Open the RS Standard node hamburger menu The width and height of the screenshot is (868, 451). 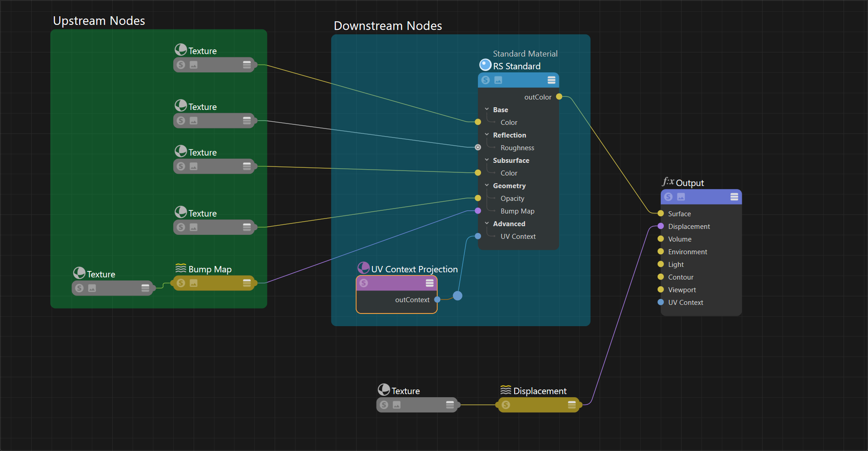point(551,80)
